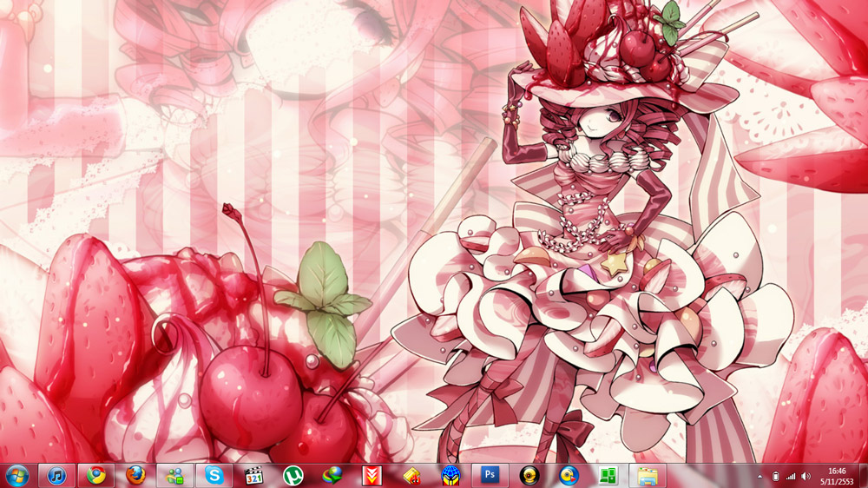Open Windows Live Messenger taskbar icon
868x488 pixels.
(x=175, y=476)
